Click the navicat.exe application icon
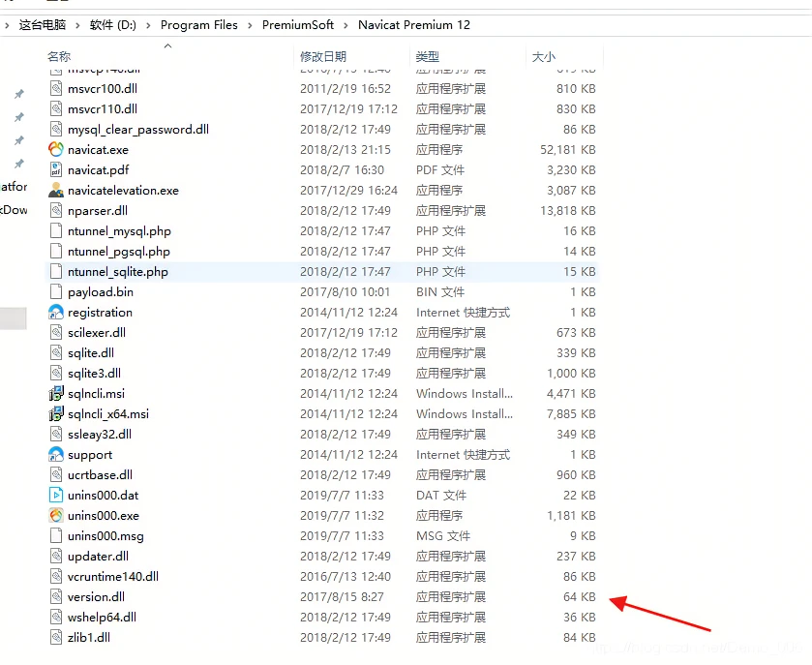The image size is (812, 665). click(x=56, y=150)
